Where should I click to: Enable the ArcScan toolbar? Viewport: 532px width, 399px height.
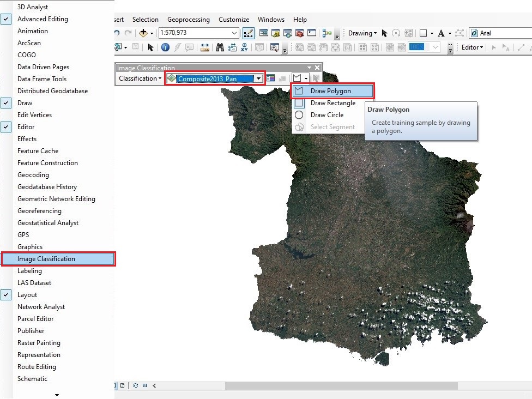29,43
